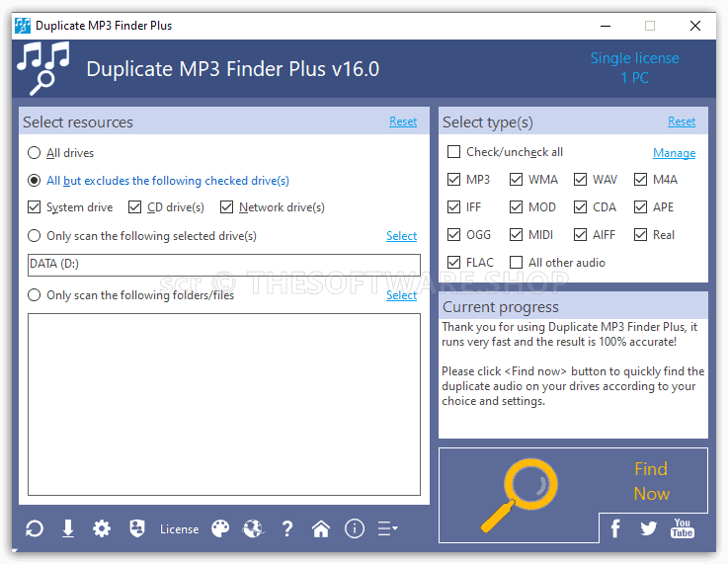This screenshot has width=728, height=564.
Task: Uncheck the AIFF type checkbox
Action: 580,235
